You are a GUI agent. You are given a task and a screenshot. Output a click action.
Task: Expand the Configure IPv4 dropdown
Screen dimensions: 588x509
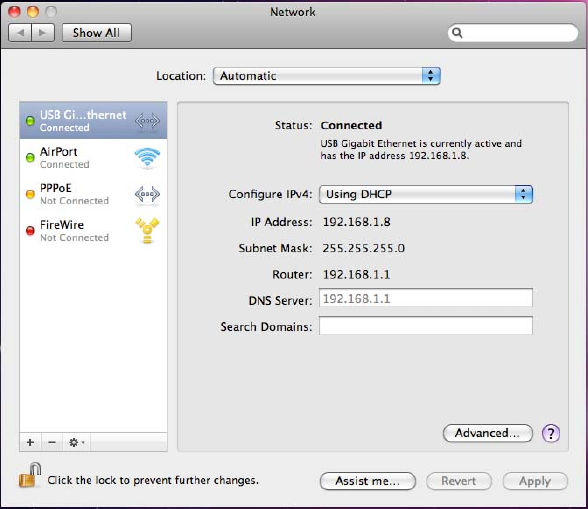426,194
